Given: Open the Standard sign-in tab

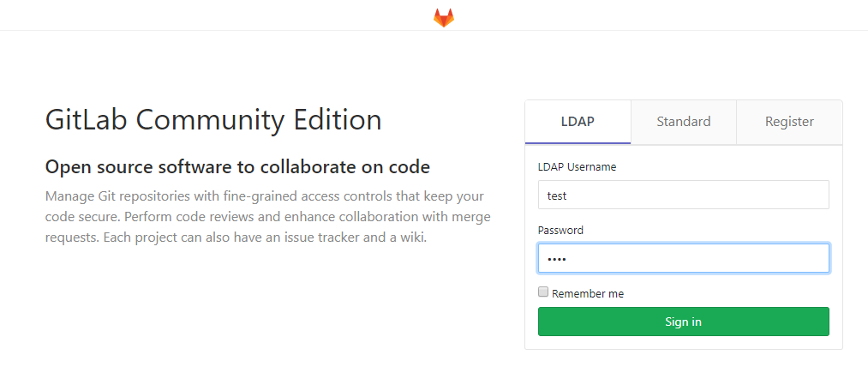Looking at the screenshot, I should click(683, 122).
